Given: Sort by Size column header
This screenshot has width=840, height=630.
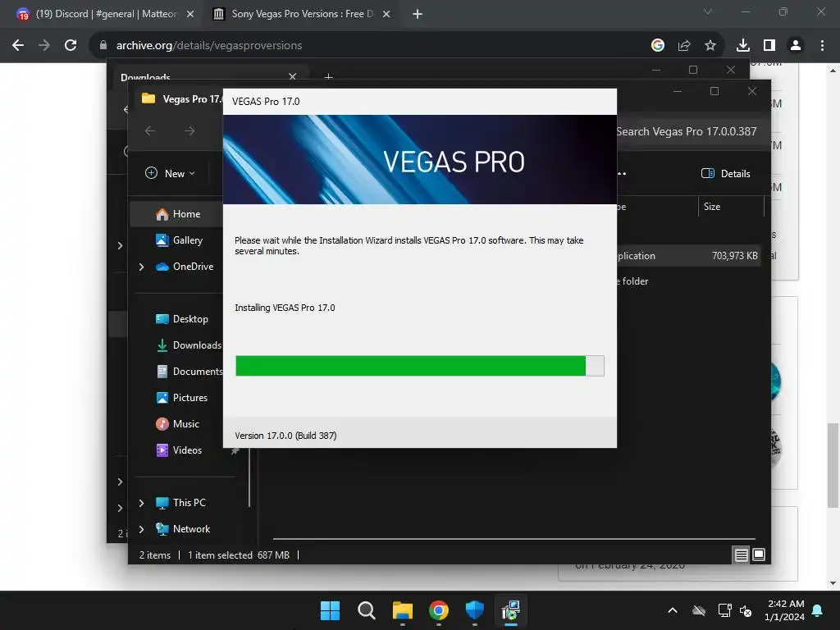Looking at the screenshot, I should 731,206.
